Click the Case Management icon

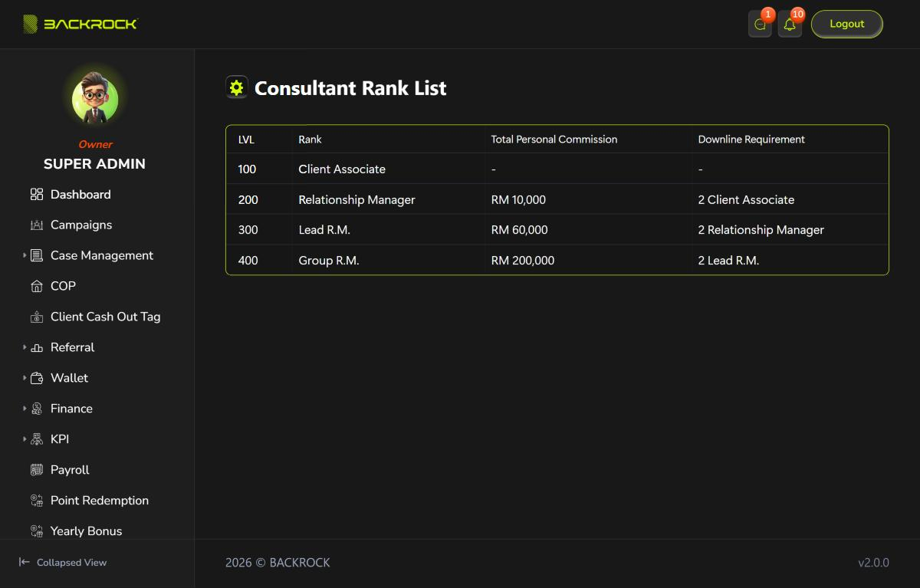[37, 256]
